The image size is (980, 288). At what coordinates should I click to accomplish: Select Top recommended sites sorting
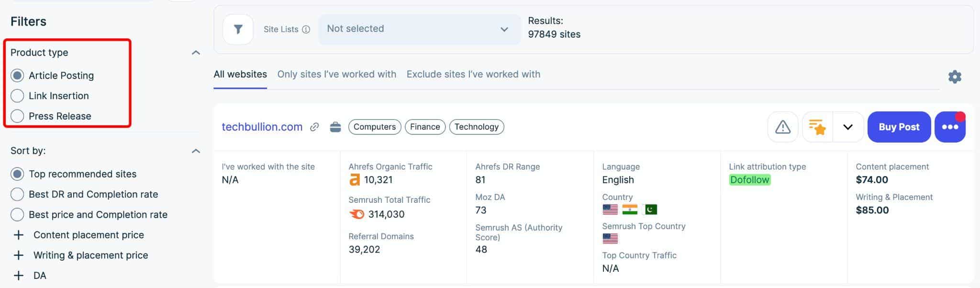pyautogui.click(x=17, y=174)
